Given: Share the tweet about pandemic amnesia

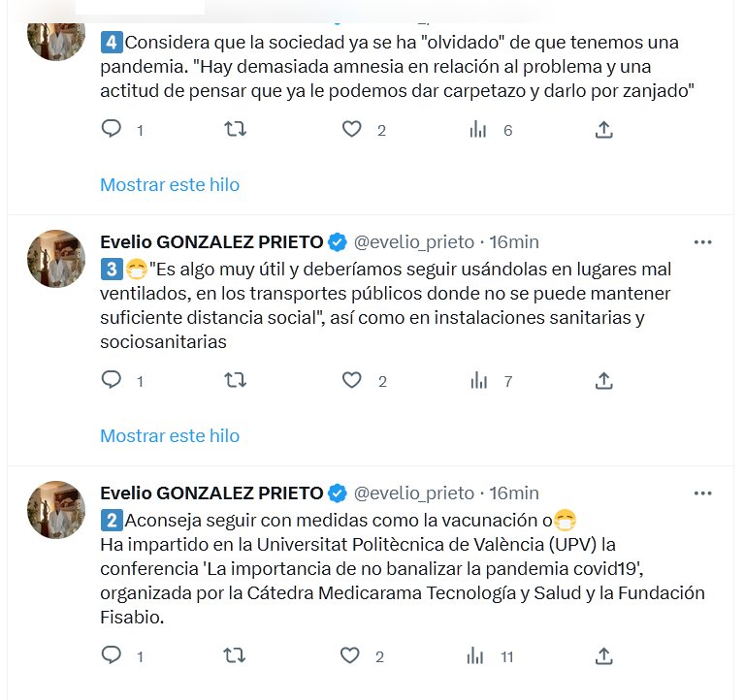Looking at the screenshot, I should (x=603, y=129).
